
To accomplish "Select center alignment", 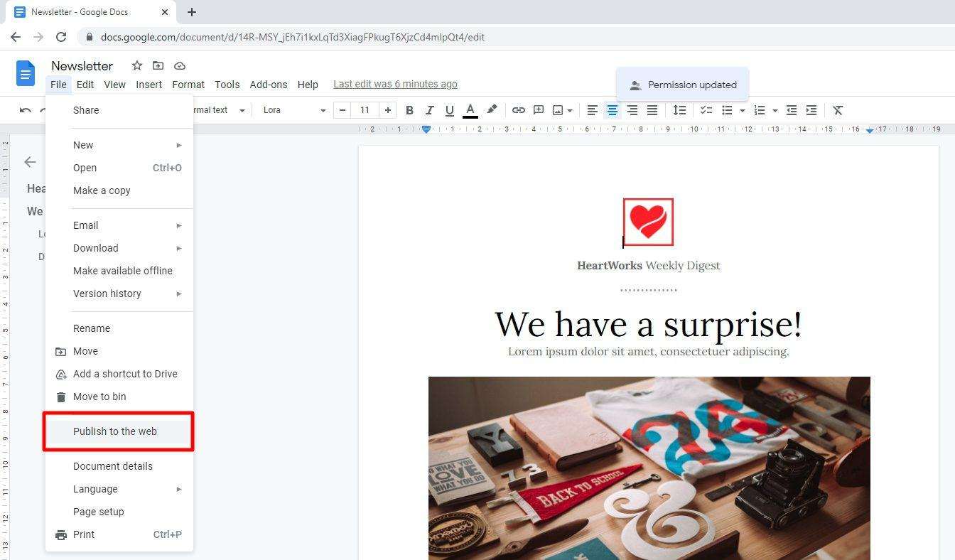I will point(612,110).
